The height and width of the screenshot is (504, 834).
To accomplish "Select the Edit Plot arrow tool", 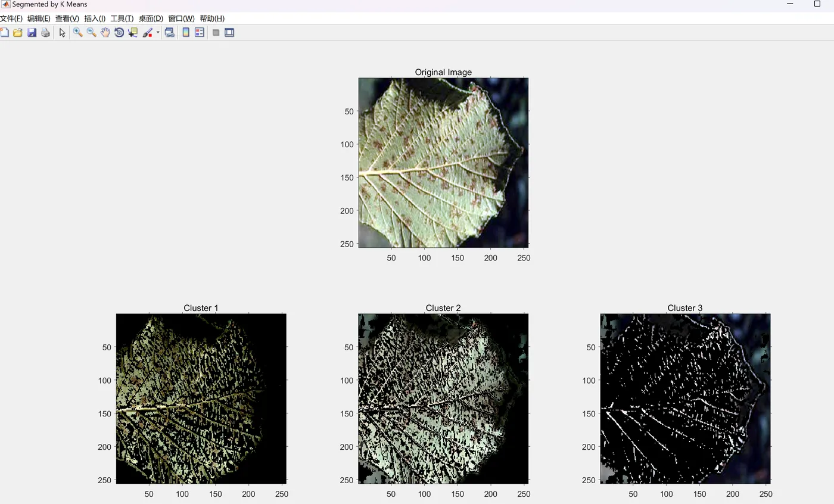I will tap(62, 32).
